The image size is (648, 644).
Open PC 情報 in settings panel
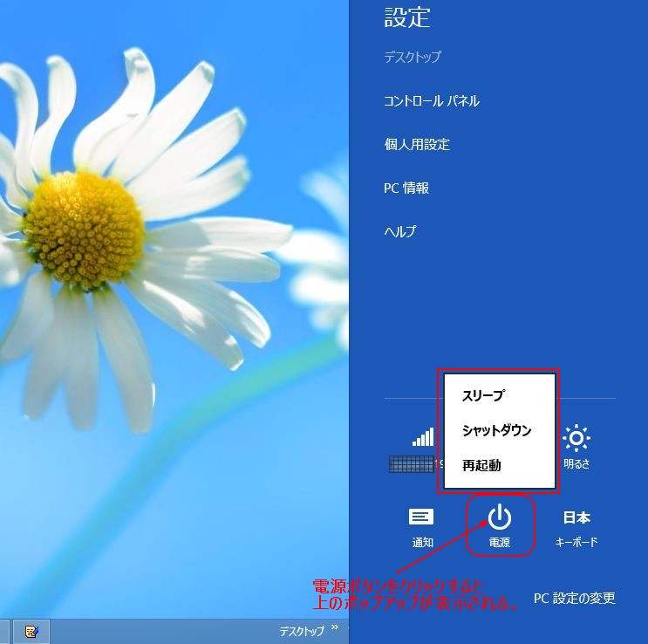406,188
